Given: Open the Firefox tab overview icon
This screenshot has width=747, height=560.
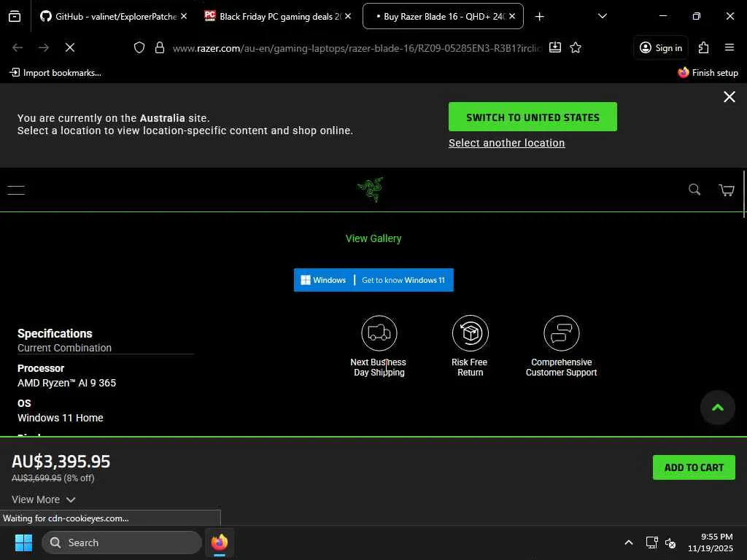Looking at the screenshot, I should coord(15,17).
